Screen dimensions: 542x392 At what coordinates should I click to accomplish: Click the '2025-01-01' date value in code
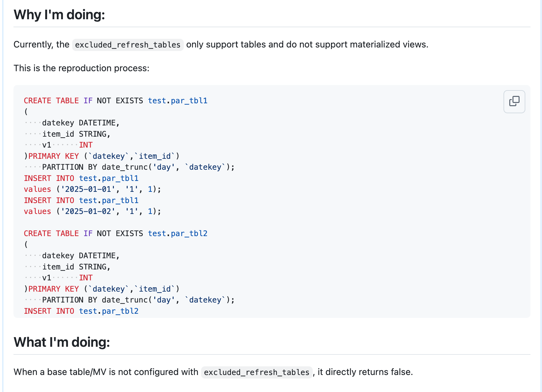88,189
